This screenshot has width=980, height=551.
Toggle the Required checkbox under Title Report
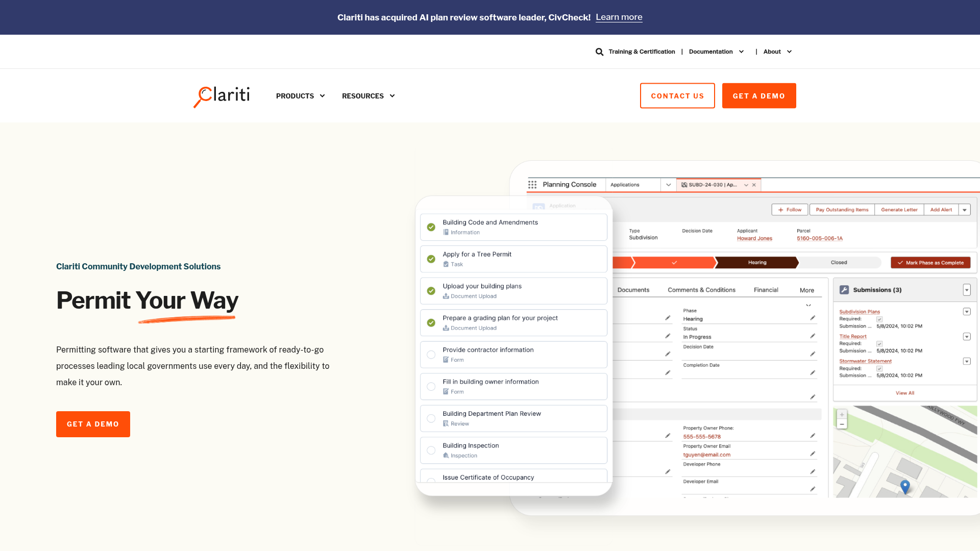879,343
